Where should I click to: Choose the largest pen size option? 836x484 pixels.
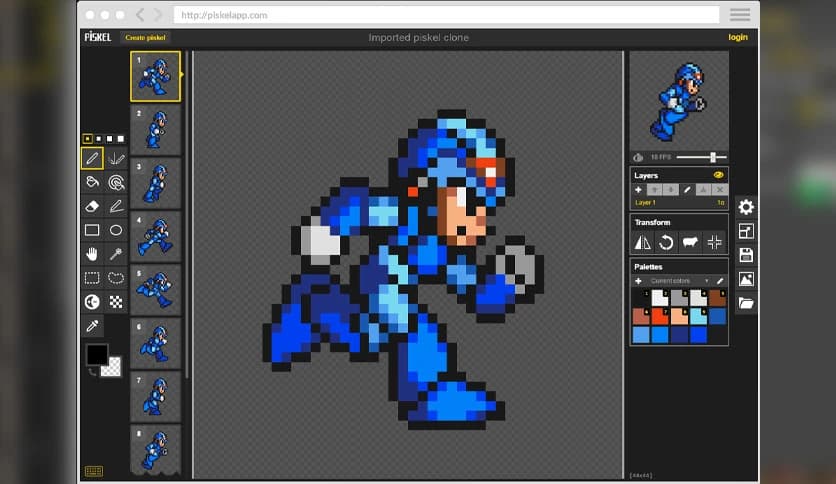pyautogui.click(x=121, y=138)
